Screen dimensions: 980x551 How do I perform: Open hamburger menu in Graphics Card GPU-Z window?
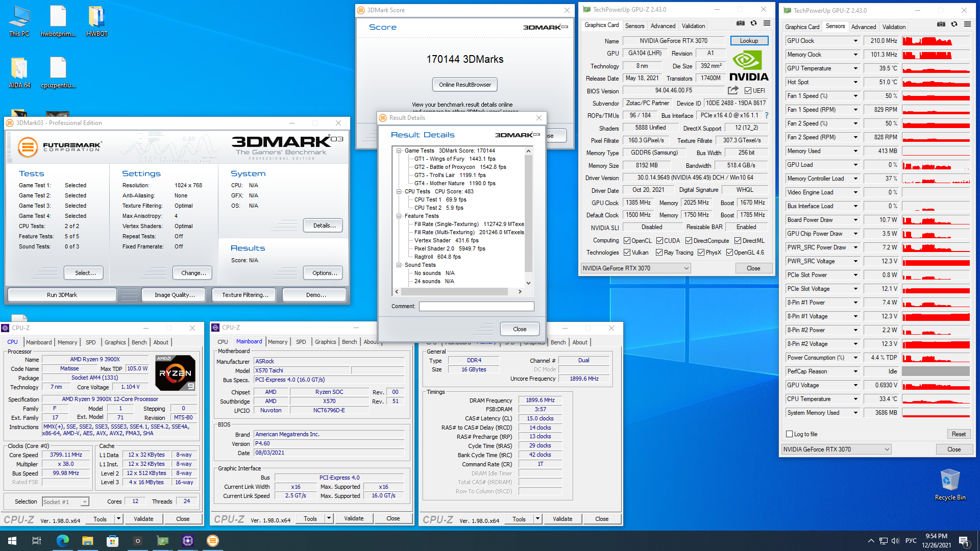tap(767, 23)
